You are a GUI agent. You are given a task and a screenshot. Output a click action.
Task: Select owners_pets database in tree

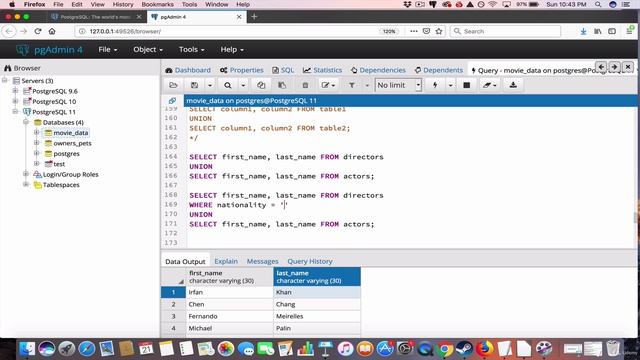point(72,143)
